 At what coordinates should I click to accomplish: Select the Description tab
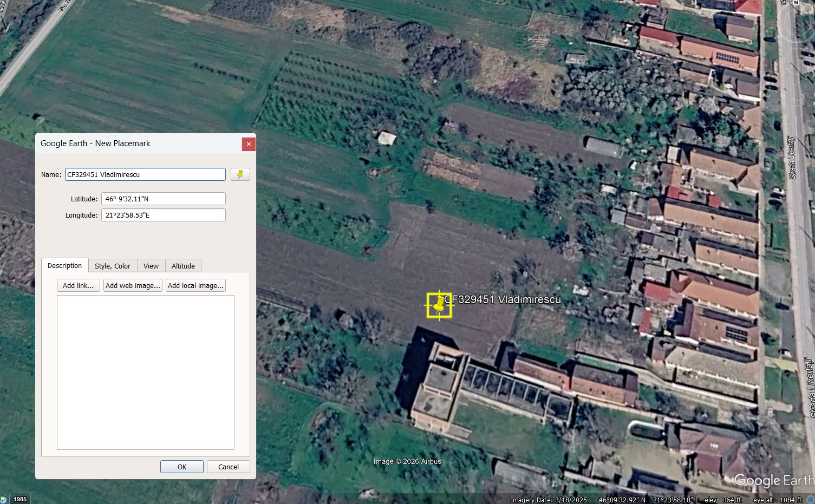[x=64, y=266]
